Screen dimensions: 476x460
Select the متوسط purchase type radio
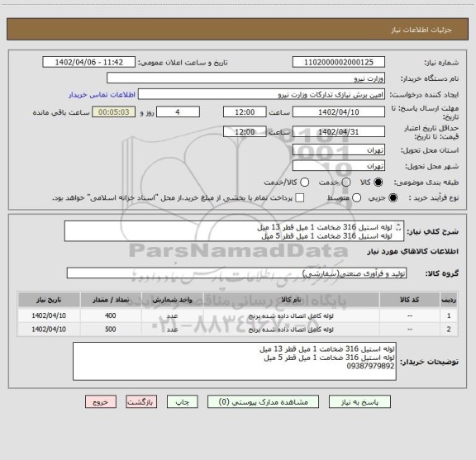point(356,198)
